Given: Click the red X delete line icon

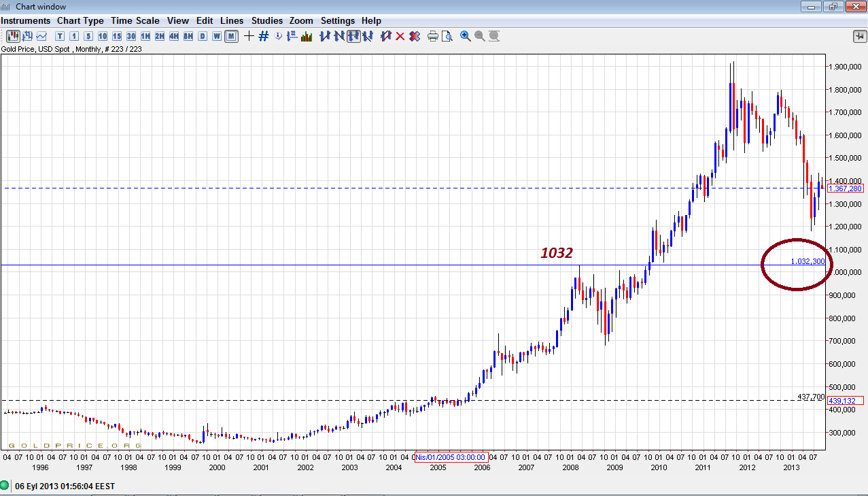Looking at the screenshot, I should click(x=400, y=36).
